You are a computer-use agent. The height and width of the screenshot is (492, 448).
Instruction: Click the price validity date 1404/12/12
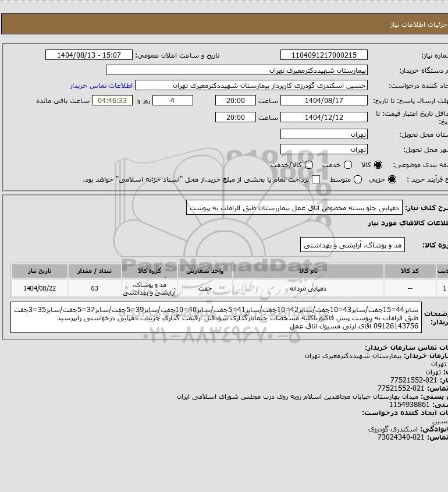pyautogui.click(x=323, y=117)
